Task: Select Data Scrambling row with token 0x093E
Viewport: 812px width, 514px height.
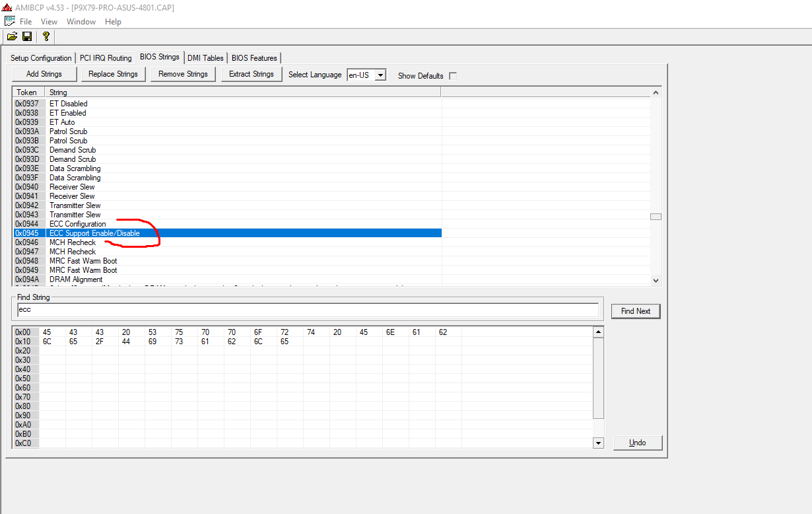Action: [x=227, y=168]
